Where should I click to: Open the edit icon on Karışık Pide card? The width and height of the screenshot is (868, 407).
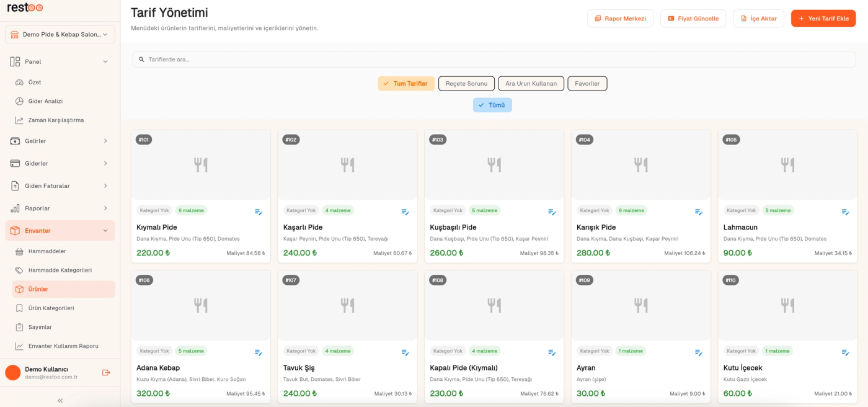699,212
